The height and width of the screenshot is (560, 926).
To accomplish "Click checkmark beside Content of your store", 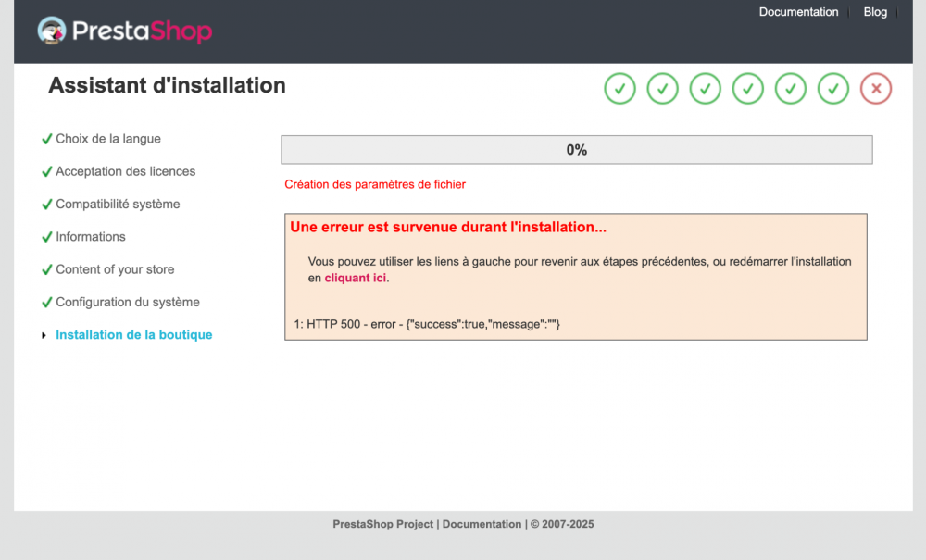I will coord(46,269).
